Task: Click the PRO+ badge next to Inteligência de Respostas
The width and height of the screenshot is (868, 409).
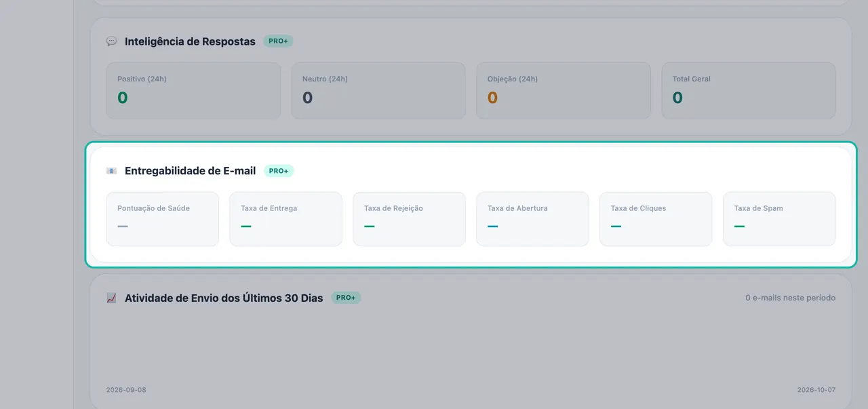Action: click(278, 41)
